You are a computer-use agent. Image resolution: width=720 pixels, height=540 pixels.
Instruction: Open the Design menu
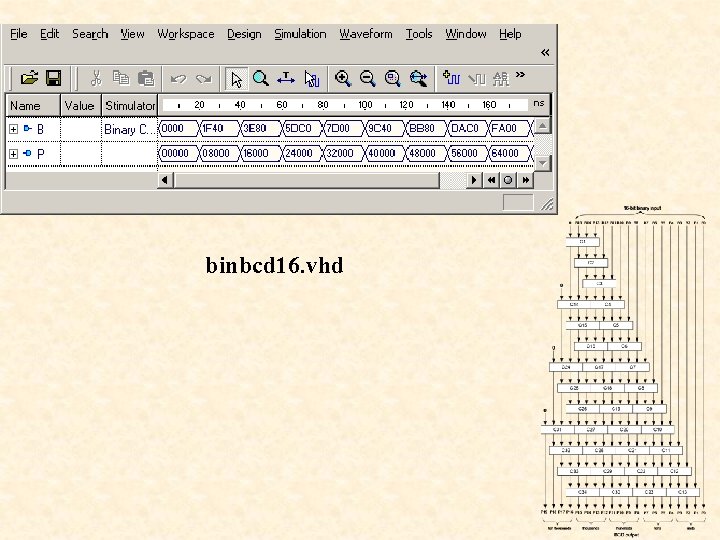244,34
